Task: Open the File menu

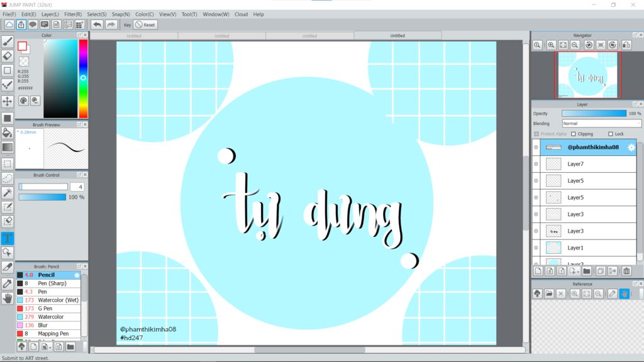Action: (x=9, y=14)
